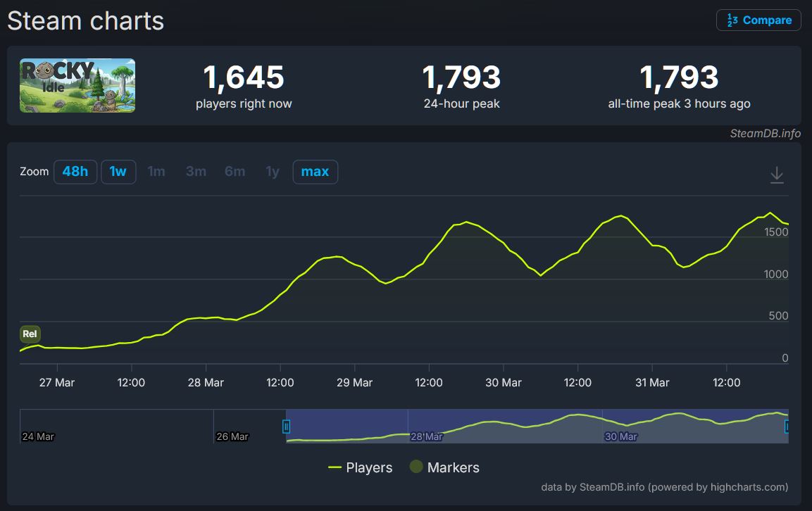
Task: Click the 1,645 players right now stat
Action: click(244, 86)
